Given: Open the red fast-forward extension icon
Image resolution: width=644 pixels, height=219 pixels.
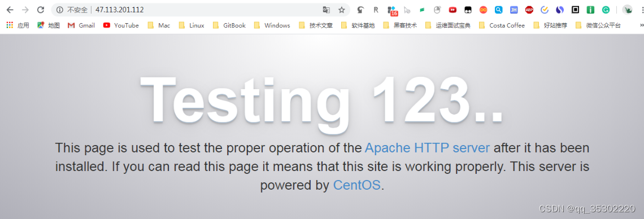Looking at the screenshot, I should tap(452, 10).
